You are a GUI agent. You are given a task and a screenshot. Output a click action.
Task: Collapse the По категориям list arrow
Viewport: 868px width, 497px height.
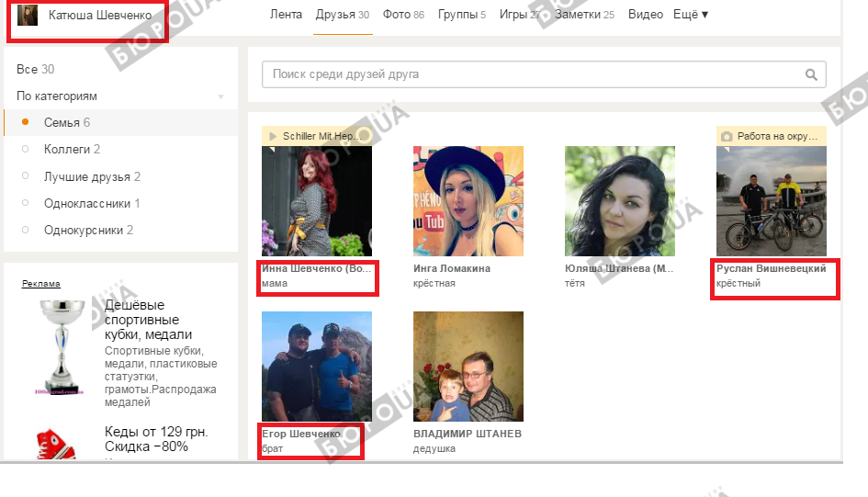(x=220, y=96)
